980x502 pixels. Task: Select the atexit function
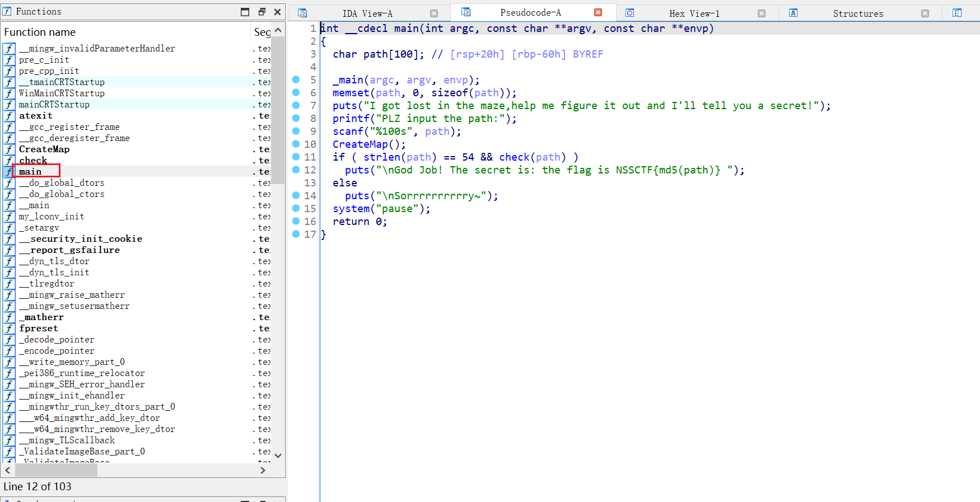(36, 116)
